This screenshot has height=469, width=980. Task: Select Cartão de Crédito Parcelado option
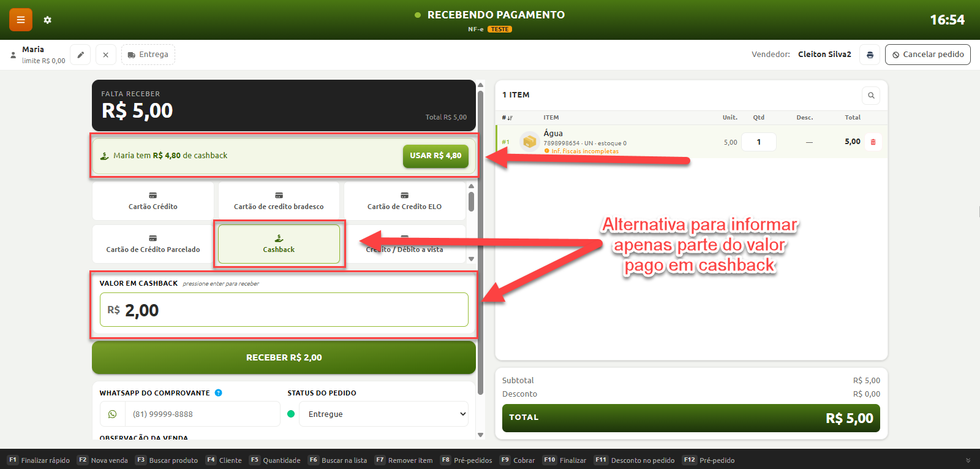(153, 244)
